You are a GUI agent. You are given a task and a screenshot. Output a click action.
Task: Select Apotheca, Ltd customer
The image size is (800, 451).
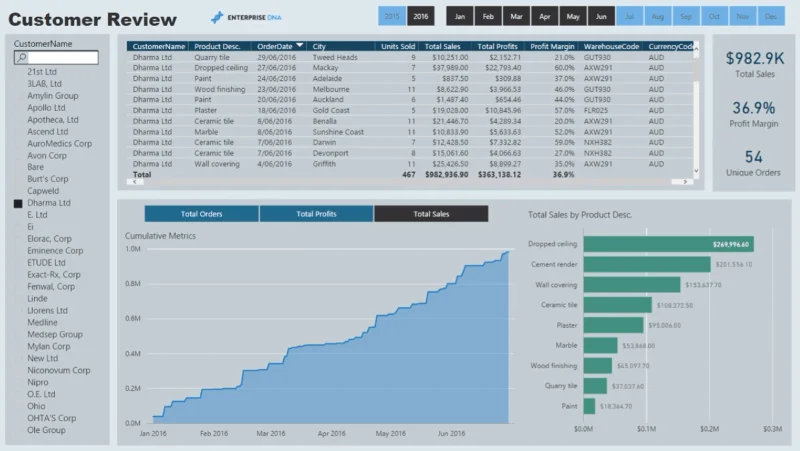pos(53,120)
